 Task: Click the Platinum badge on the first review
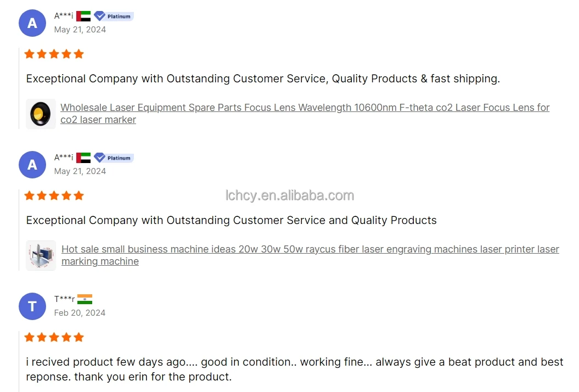114,16
